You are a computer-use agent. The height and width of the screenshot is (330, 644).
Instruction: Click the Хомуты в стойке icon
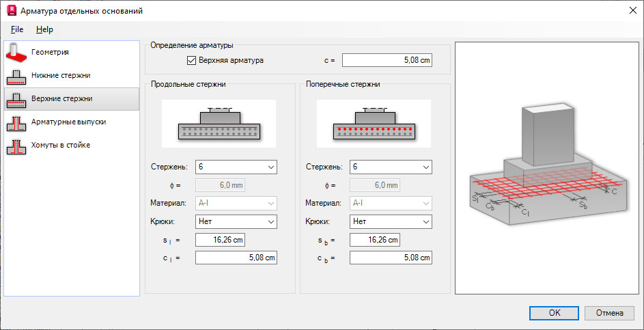[16, 146]
